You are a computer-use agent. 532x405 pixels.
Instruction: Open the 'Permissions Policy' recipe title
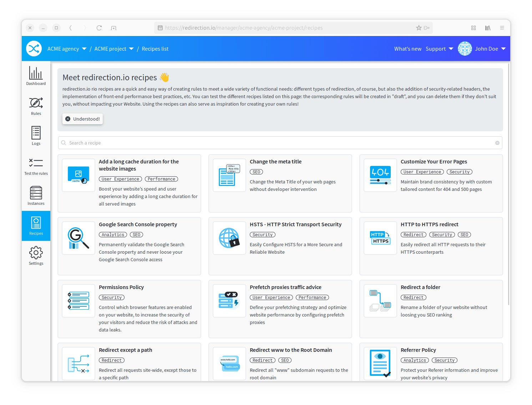tap(121, 287)
